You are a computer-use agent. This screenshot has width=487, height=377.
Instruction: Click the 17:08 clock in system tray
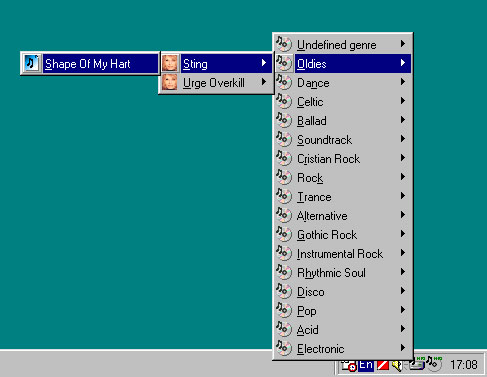coord(464,365)
